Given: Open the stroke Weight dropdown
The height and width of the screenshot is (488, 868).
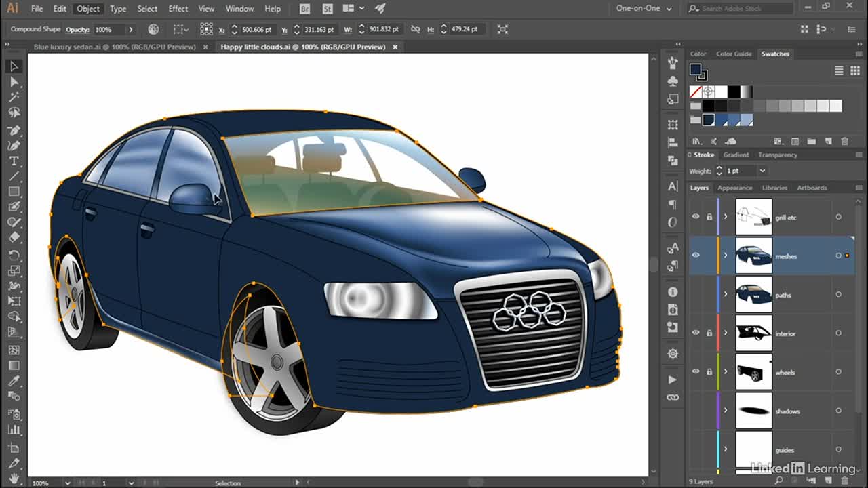Looking at the screenshot, I should (762, 171).
